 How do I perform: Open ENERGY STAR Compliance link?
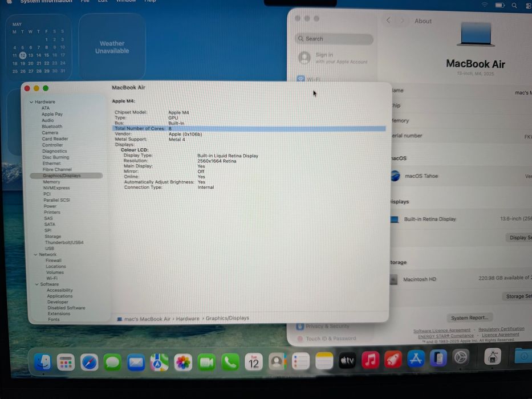pos(445,336)
